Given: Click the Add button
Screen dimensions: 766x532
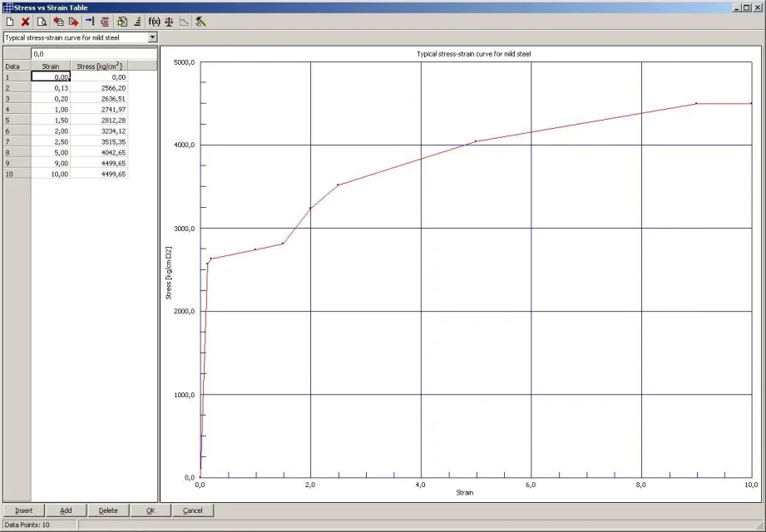Looking at the screenshot, I should click(x=66, y=510).
